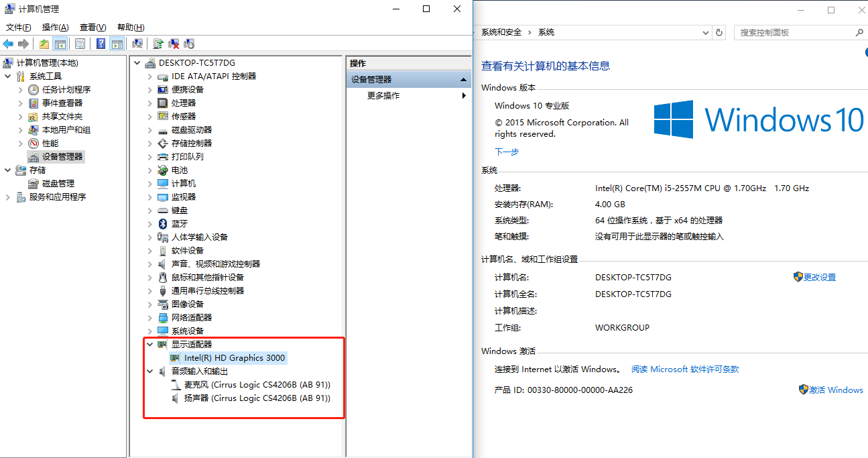Click the 事件查看器 icon in left tree
Screen dimensions: 868x458
[34, 103]
